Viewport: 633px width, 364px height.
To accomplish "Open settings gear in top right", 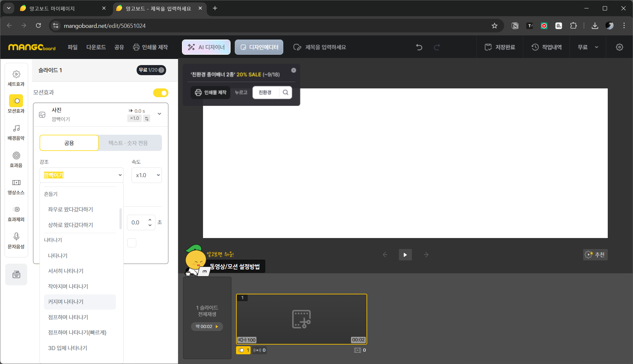I will point(619,47).
